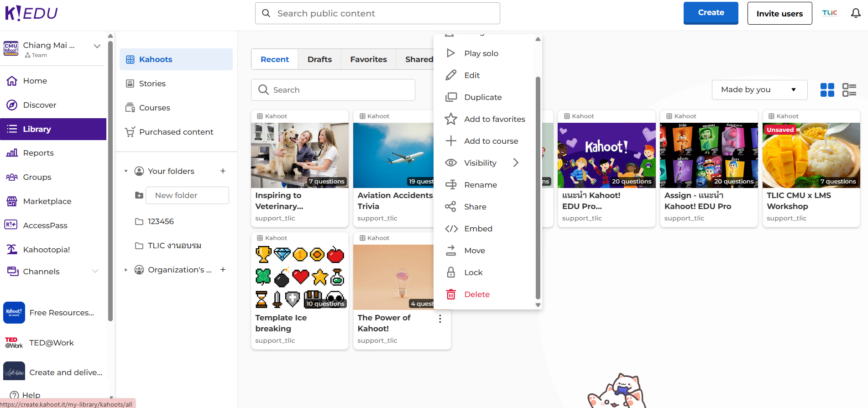Click the notifications bell icon
Viewport: 868px width, 408px height.
point(856,13)
